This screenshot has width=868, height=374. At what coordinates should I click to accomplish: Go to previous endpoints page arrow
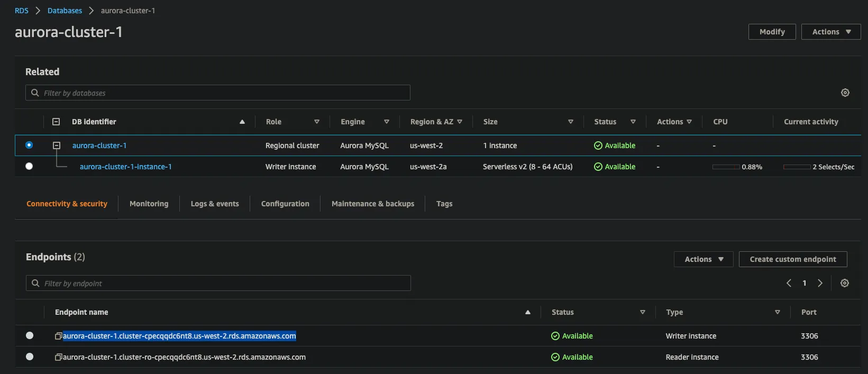click(789, 283)
